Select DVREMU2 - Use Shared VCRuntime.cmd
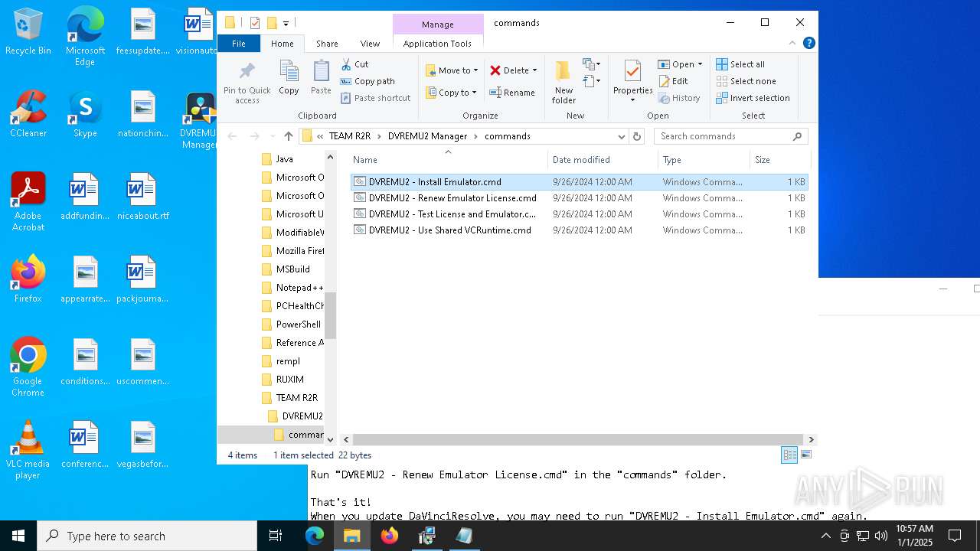980x551 pixels. [579, 230]
